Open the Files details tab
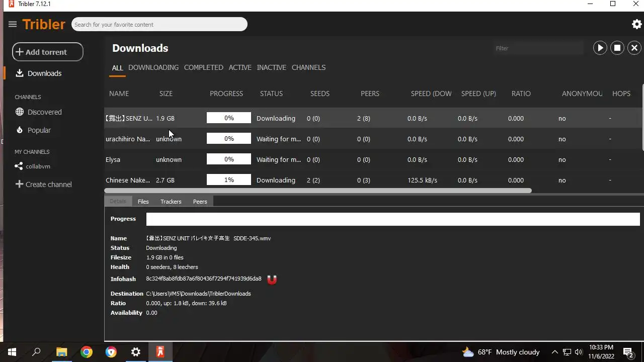 tap(143, 201)
